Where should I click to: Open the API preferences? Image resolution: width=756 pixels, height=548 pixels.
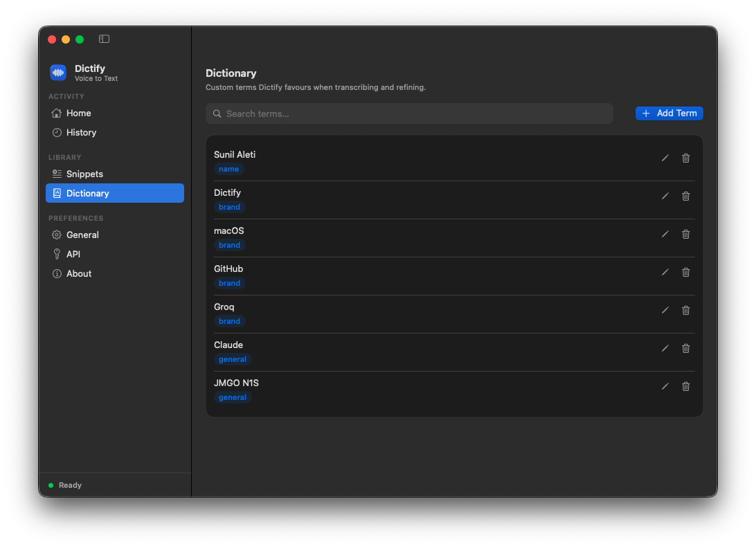(115, 254)
